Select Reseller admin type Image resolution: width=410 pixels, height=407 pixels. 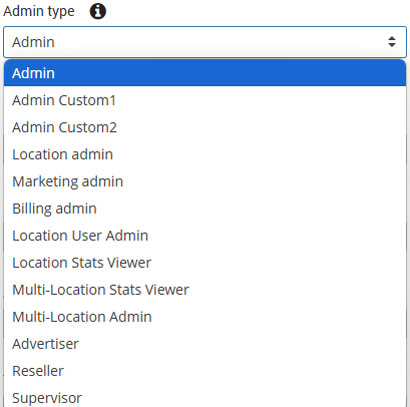[205, 371]
